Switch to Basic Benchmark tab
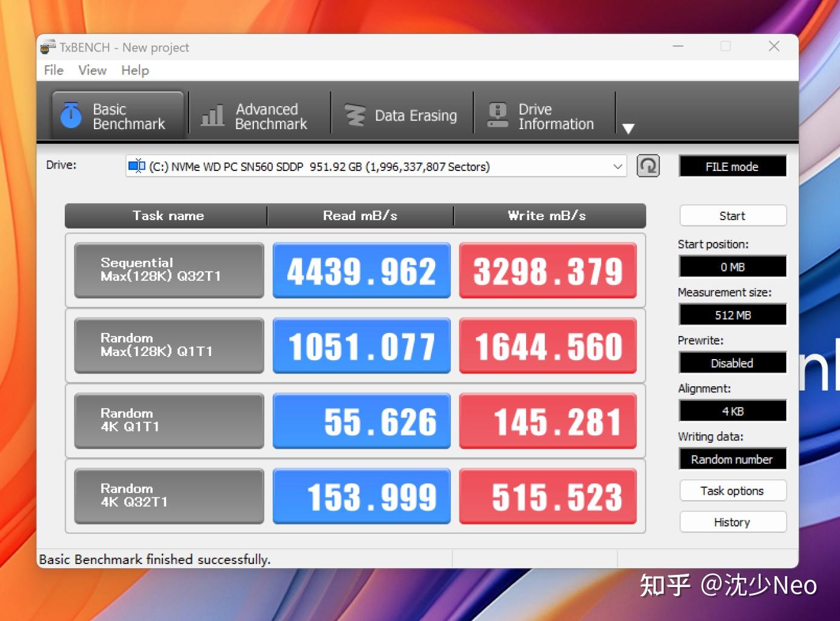Screen dimensions: 840x621 [118, 116]
